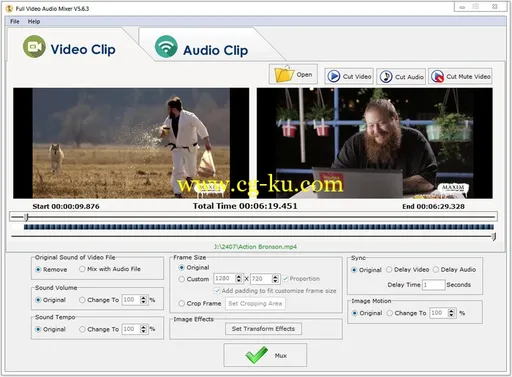Image resolution: width=512 pixels, height=377 pixels.
Task: Minimize the Full Video Audio Mixer window
Action: pos(462,7)
